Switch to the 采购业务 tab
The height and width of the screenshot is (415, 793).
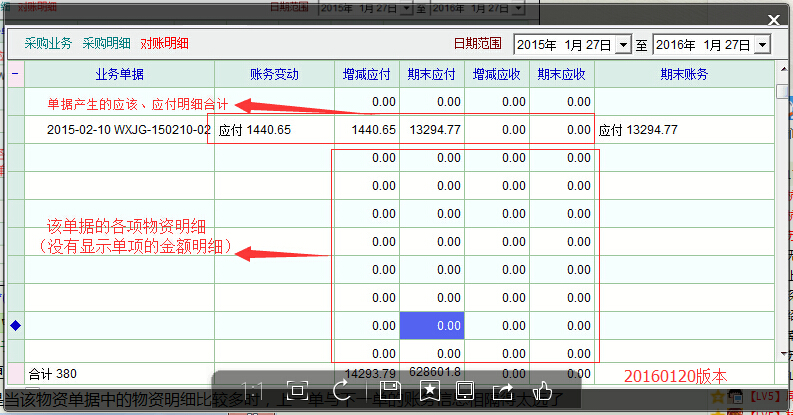48,44
